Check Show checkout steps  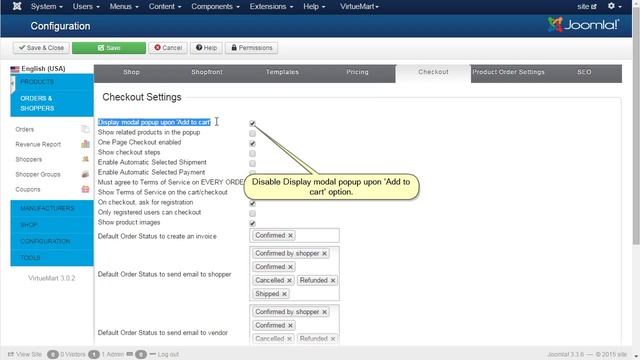coord(252,153)
